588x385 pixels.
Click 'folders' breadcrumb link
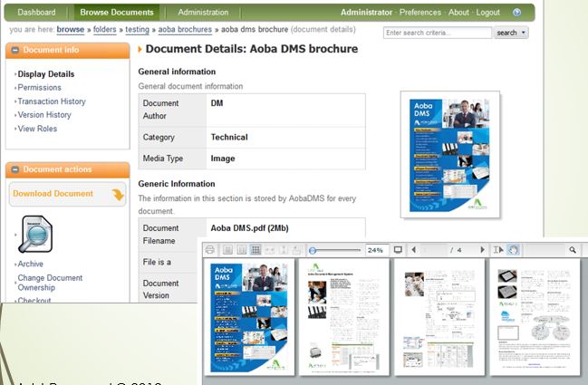tap(104, 29)
